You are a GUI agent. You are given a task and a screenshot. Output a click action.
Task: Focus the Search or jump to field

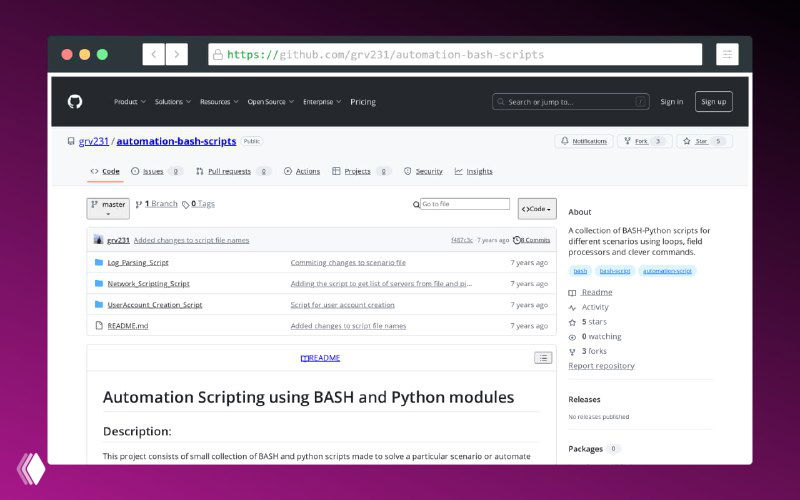click(x=570, y=102)
